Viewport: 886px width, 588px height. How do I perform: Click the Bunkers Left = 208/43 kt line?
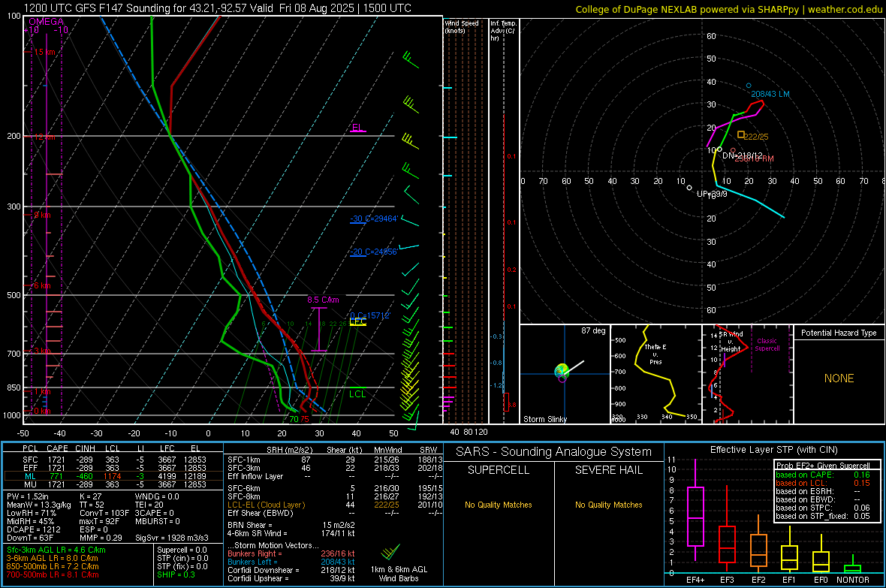click(291, 562)
